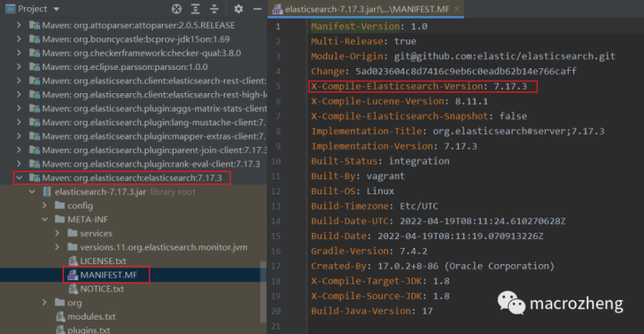This screenshot has width=644, height=334.
Task: Open plugins.txt in project tree
Action: click(x=89, y=330)
